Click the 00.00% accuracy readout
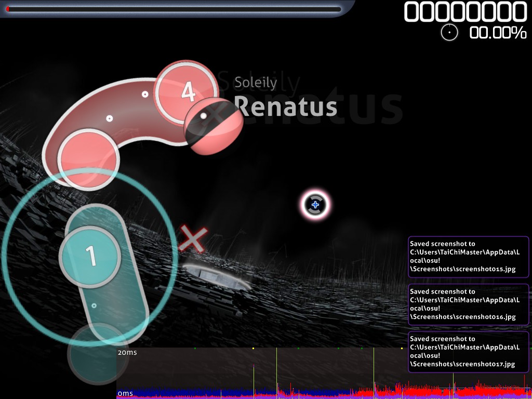The height and width of the screenshot is (399, 532). [498, 33]
